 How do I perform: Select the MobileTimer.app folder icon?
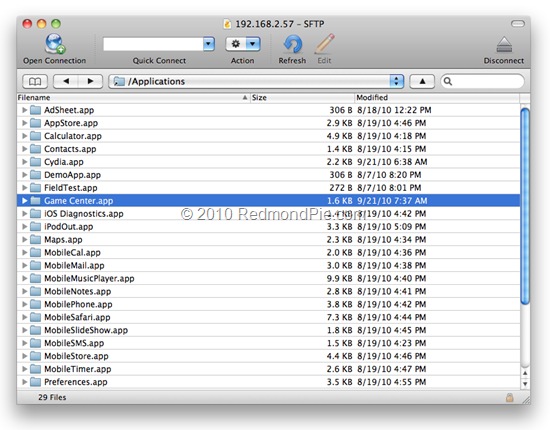[x=35, y=369]
